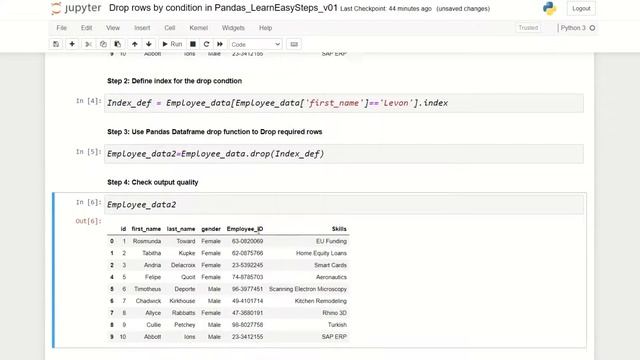Click the Employee_ID column header

click(x=245, y=229)
